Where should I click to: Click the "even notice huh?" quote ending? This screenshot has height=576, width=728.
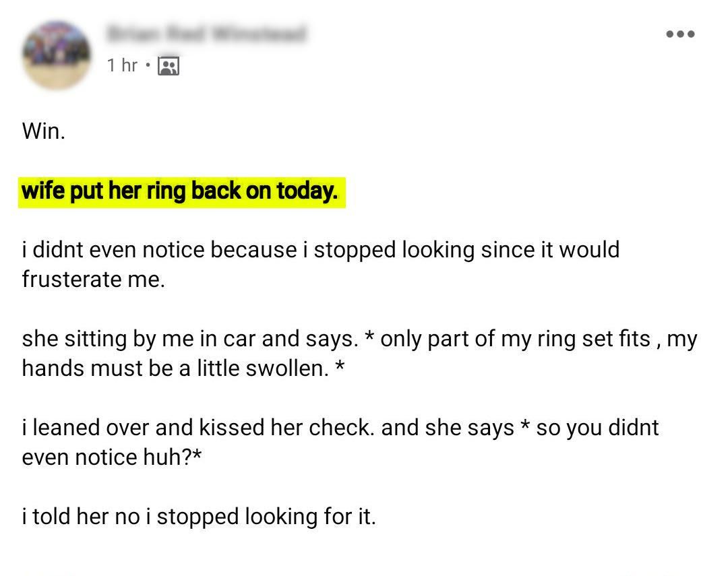(111, 457)
